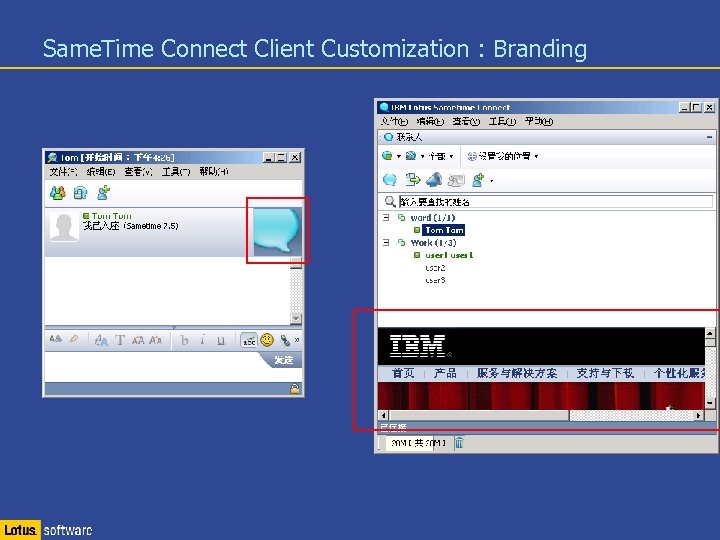Click the chat bubble icon in Connect toolbar

pyautogui.click(x=390, y=180)
